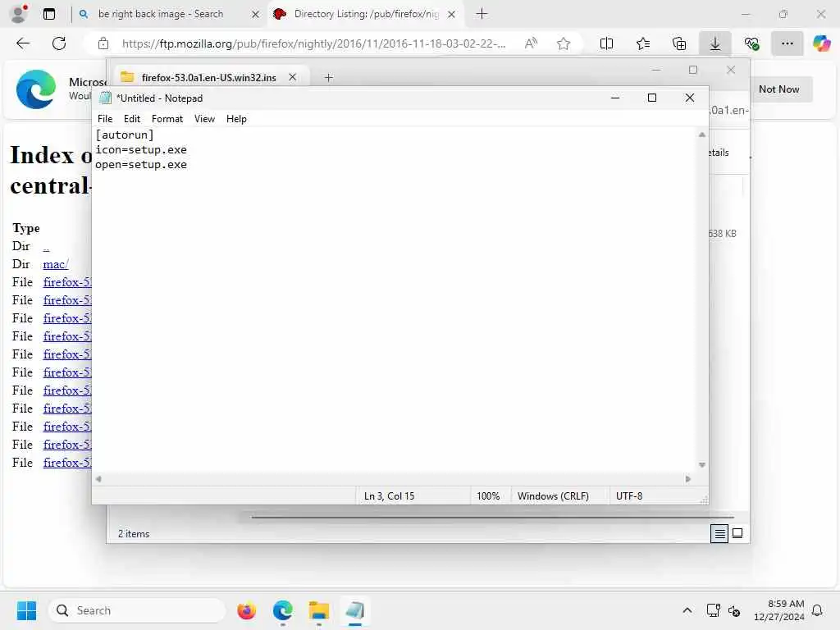
Task: Switch to the 'be right back image' Edge tab
Action: [x=161, y=14]
